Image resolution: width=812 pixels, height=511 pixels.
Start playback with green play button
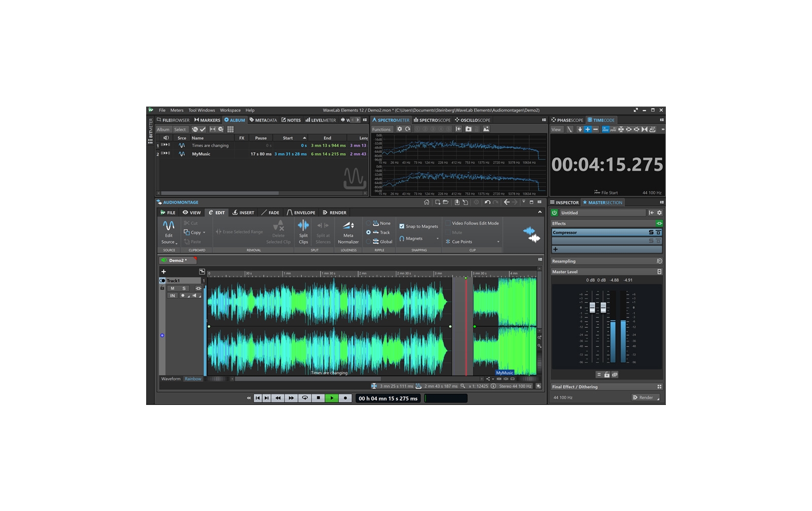pos(332,398)
